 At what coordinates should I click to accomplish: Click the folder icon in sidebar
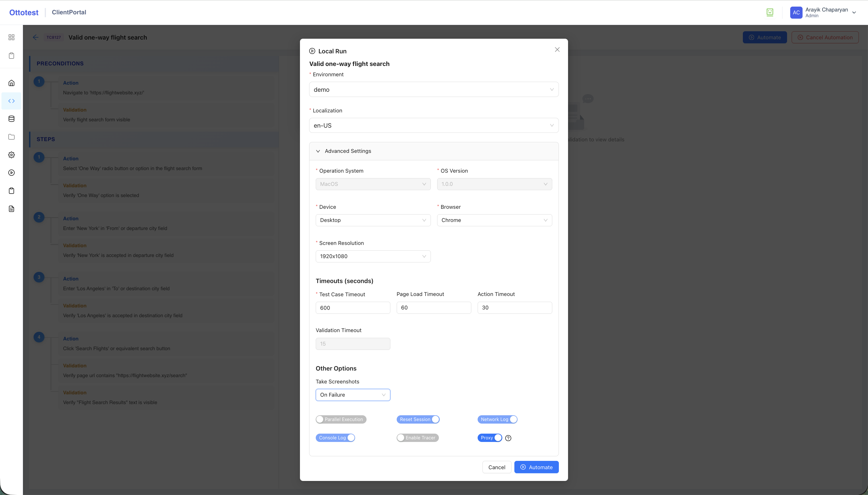coord(11,137)
